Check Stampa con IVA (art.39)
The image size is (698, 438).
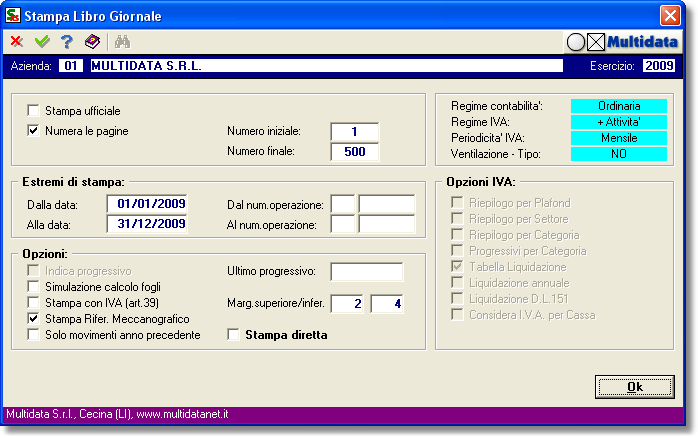33,303
